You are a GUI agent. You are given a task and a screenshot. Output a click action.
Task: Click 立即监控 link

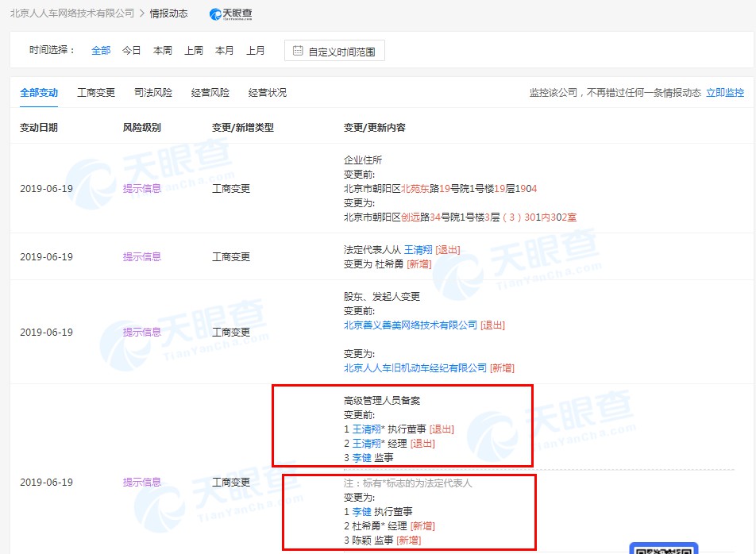(725, 93)
